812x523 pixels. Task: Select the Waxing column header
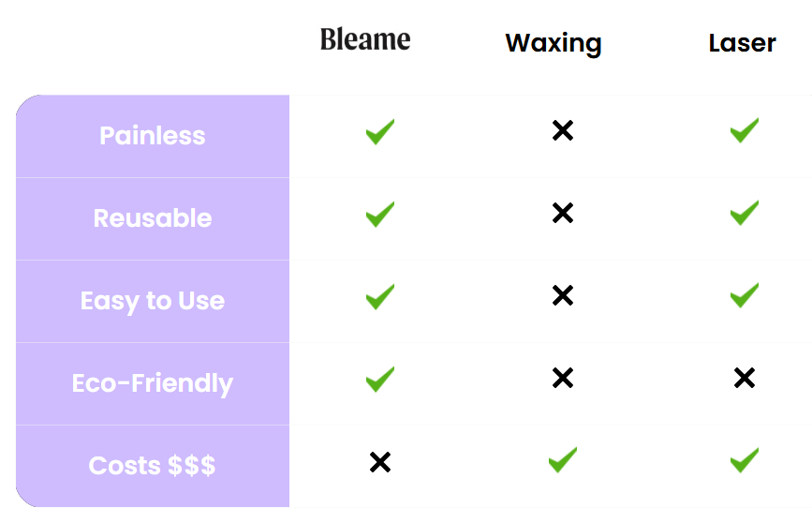coord(554,43)
